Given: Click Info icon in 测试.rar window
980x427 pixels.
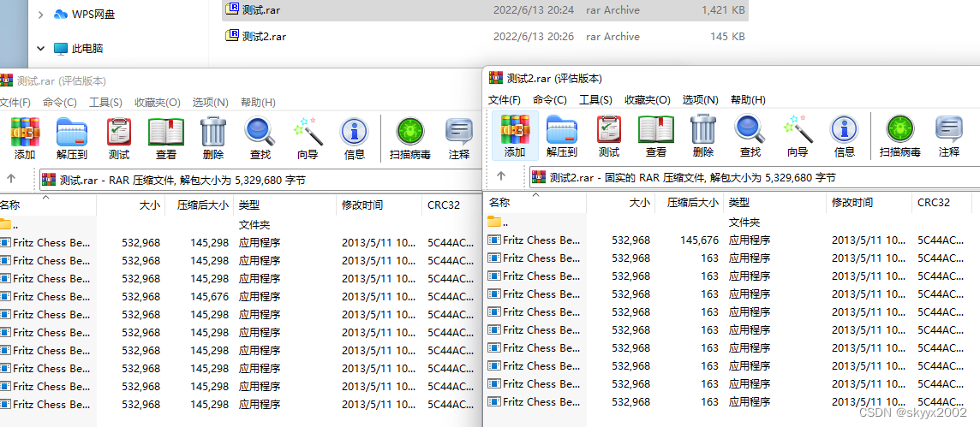Looking at the screenshot, I should pos(355,139).
